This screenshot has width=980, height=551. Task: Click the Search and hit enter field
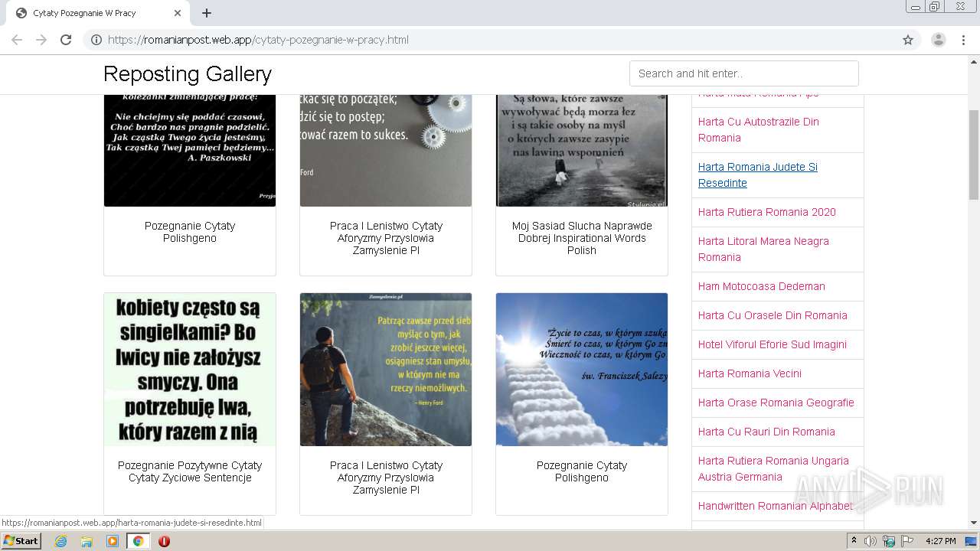pos(743,73)
